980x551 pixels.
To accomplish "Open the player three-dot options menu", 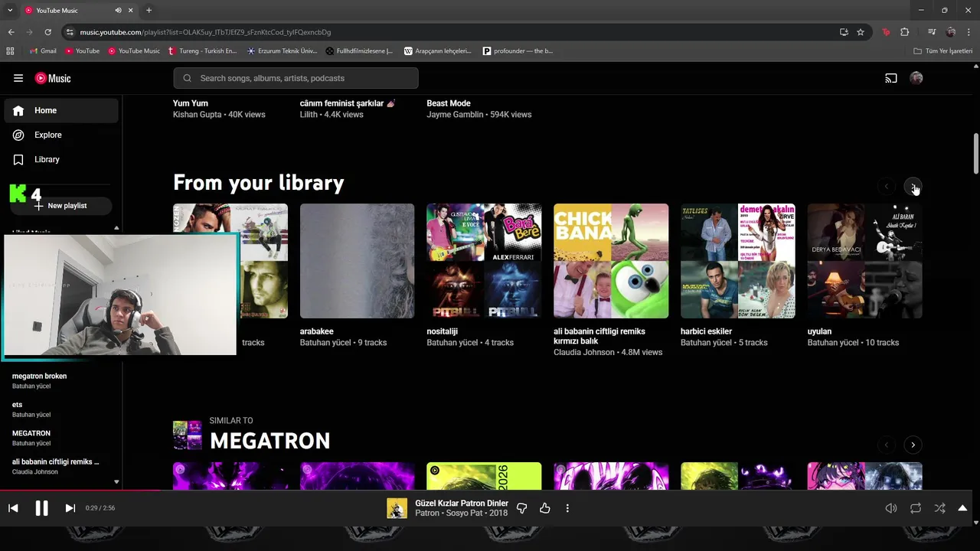I will 567,508.
